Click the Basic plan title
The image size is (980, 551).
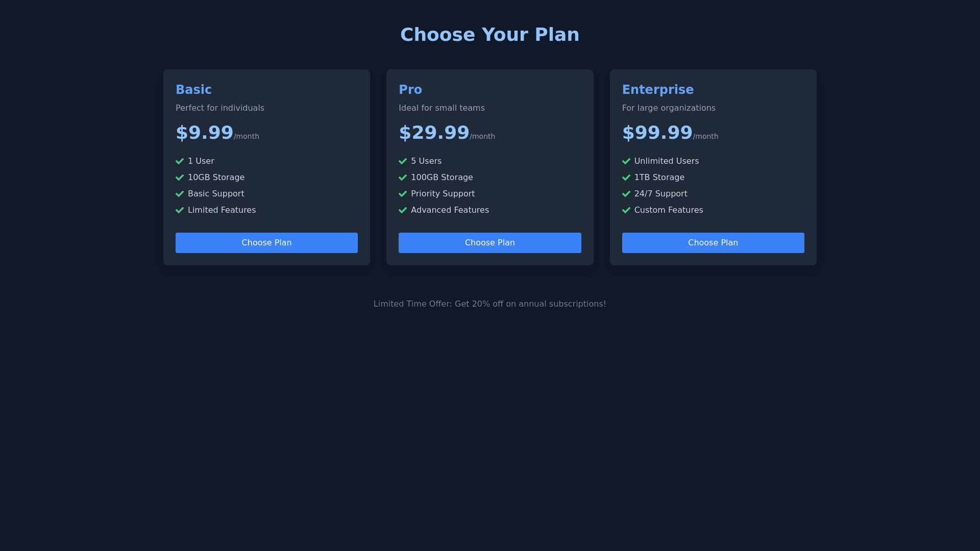tap(193, 90)
